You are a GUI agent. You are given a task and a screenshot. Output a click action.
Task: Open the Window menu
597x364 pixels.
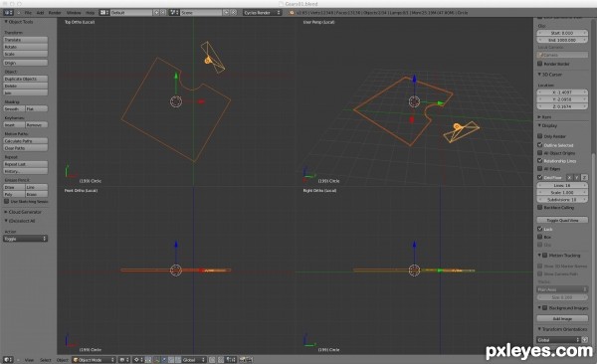point(74,13)
